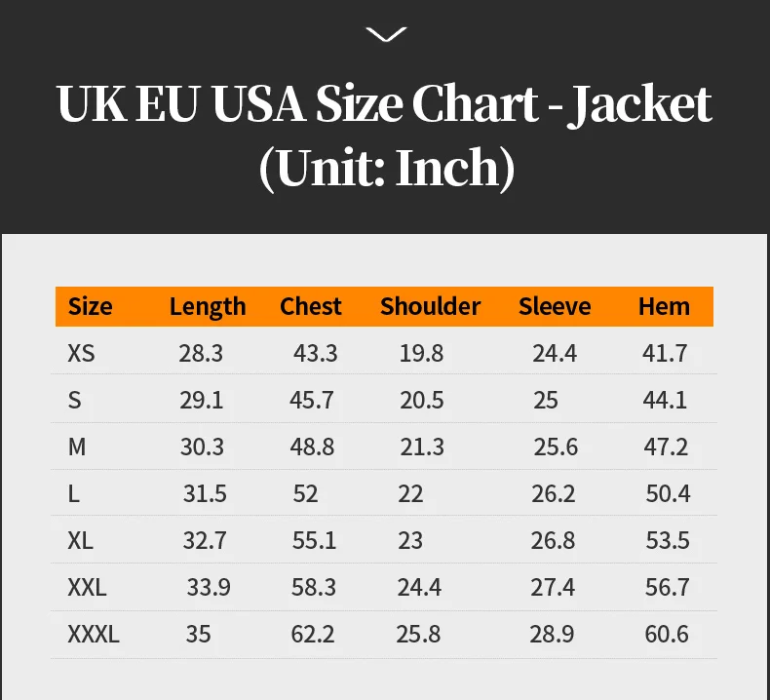Screen dimensions: 770x700
Task: Click the Size column header
Action: pos(90,306)
